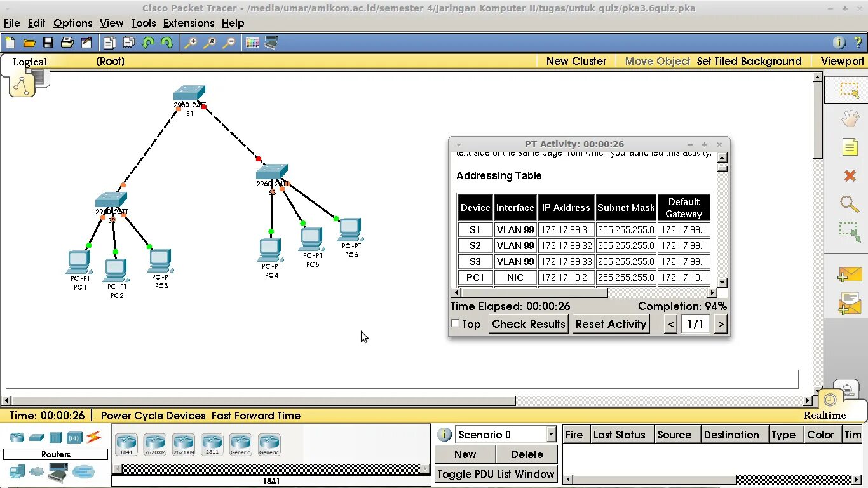This screenshot has height=488, width=868.
Task: Choose the Move Layout hand tool
Action: click(850, 118)
